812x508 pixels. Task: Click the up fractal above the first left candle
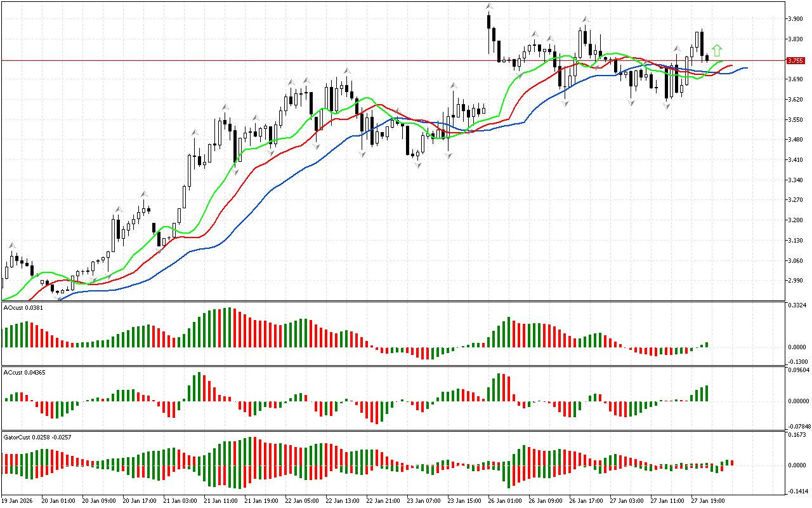point(11,244)
